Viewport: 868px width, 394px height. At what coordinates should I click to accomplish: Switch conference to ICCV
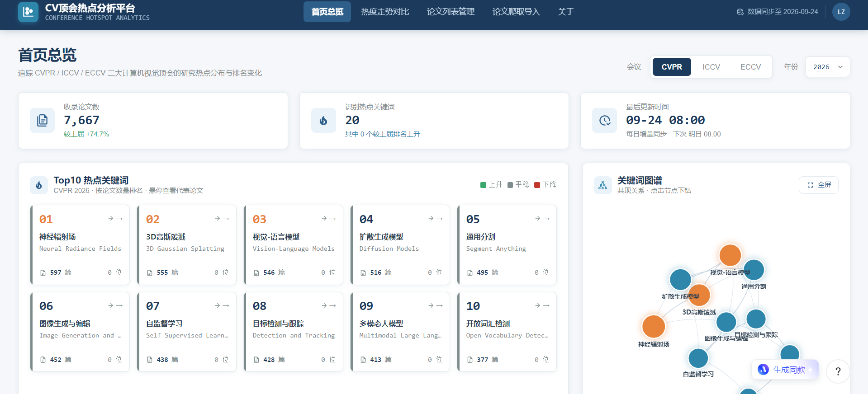711,67
